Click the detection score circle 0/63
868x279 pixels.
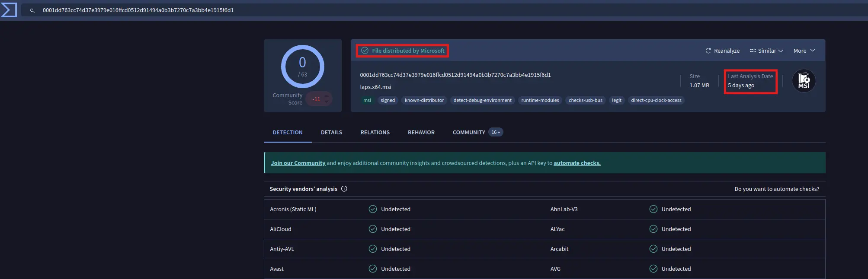pyautogui.click(x=302, y=67)
